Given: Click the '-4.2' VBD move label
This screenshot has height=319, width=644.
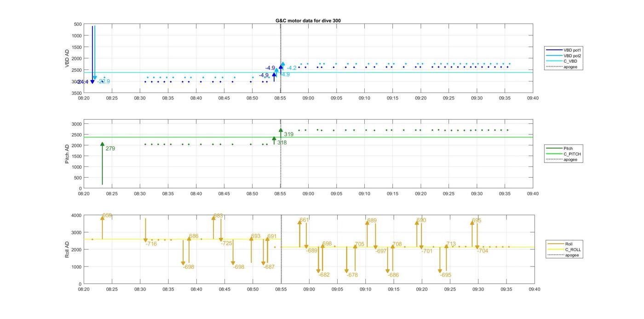Looking at the screenshot, I should pyautogui.click(x=292, y=68).
